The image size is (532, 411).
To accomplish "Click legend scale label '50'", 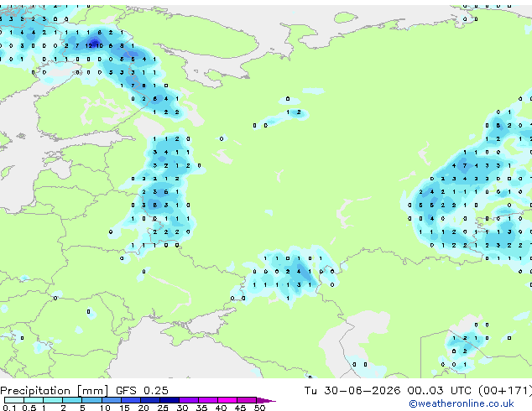I will [259, 408].
